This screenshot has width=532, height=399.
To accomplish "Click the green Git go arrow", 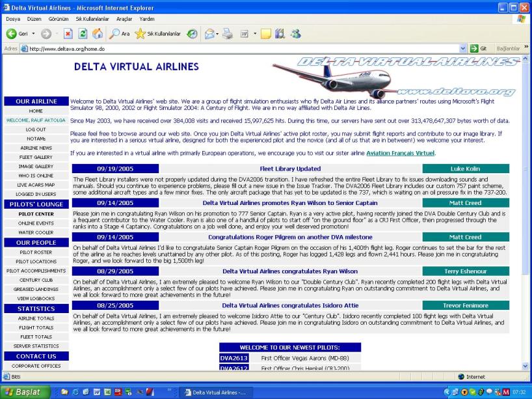I will 474,49.
